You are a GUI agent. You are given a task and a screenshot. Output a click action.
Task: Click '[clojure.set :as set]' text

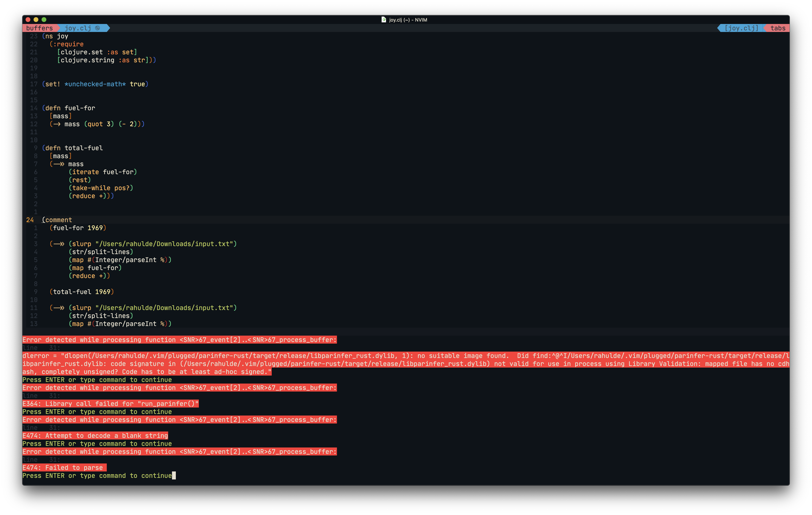(x=97, y=52)
